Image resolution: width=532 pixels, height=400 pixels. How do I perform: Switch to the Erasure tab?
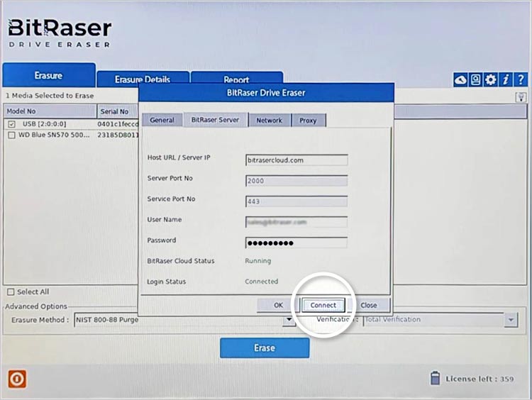tap(49, 75)
